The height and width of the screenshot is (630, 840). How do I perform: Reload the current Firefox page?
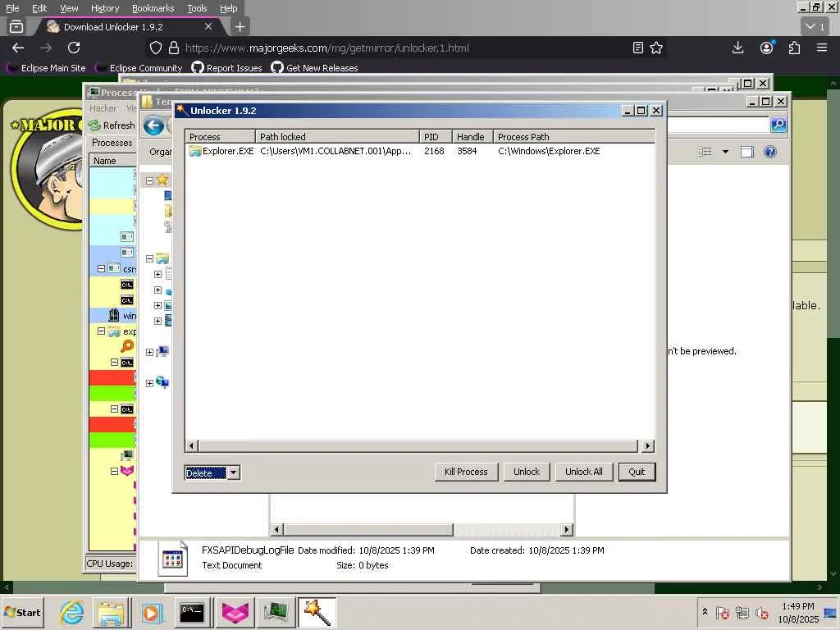[x=74, y=48]
